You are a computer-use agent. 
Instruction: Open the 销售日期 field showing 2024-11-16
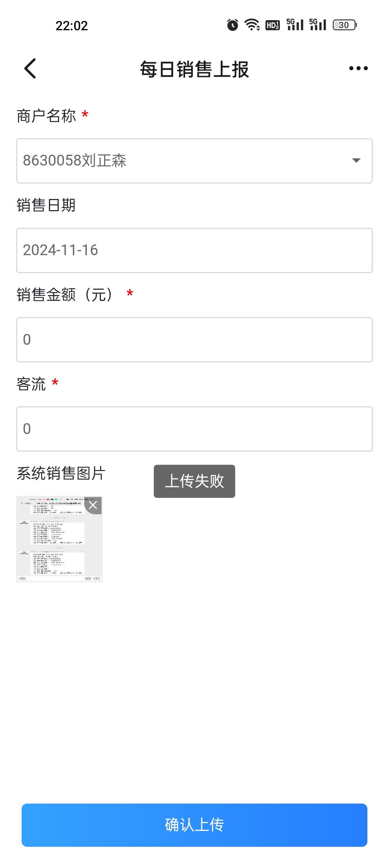(x=194, y=250)
